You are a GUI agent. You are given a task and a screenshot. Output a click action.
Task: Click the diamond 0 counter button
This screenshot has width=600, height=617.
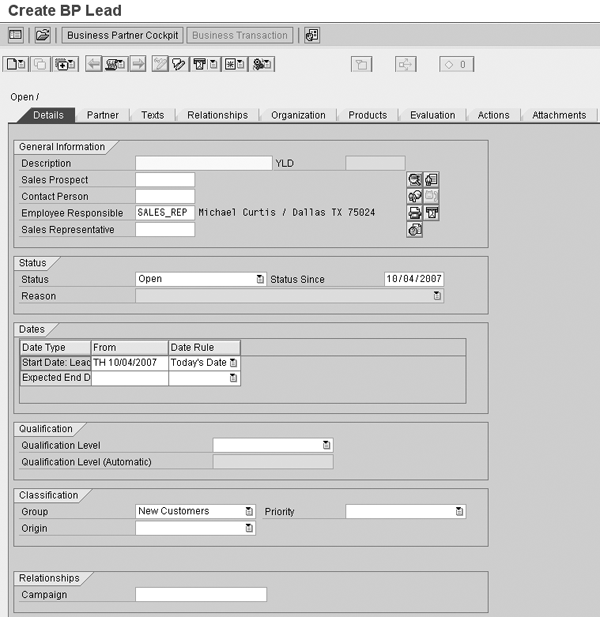coord(456,64)
